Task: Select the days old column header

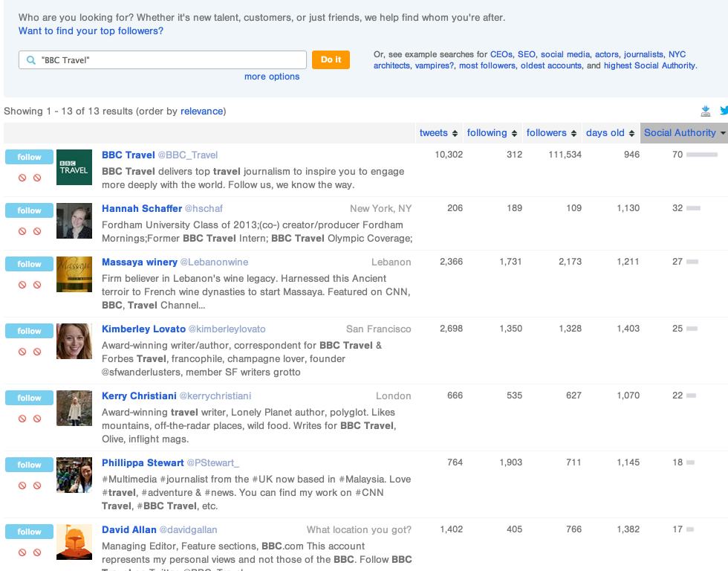Action: pos(609,133)
